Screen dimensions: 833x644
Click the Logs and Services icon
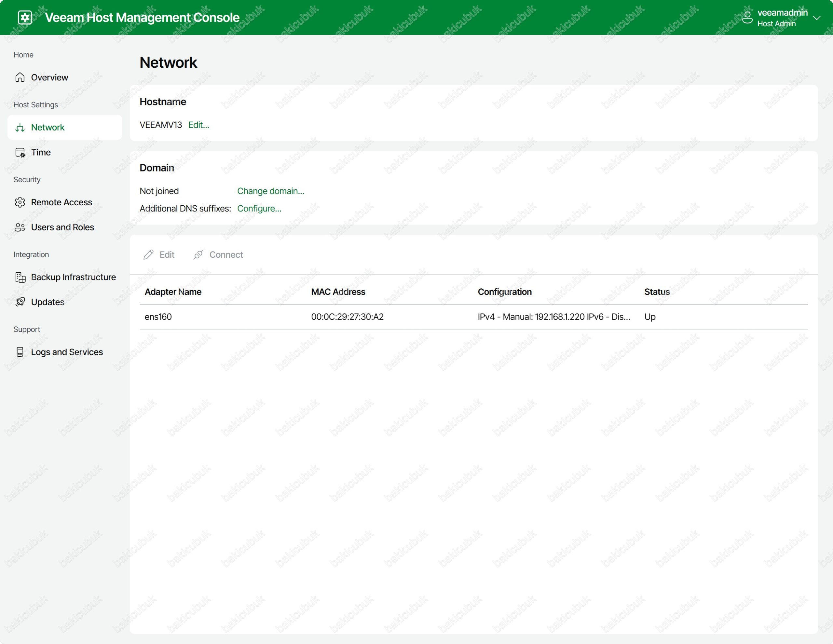pos(20,352)
